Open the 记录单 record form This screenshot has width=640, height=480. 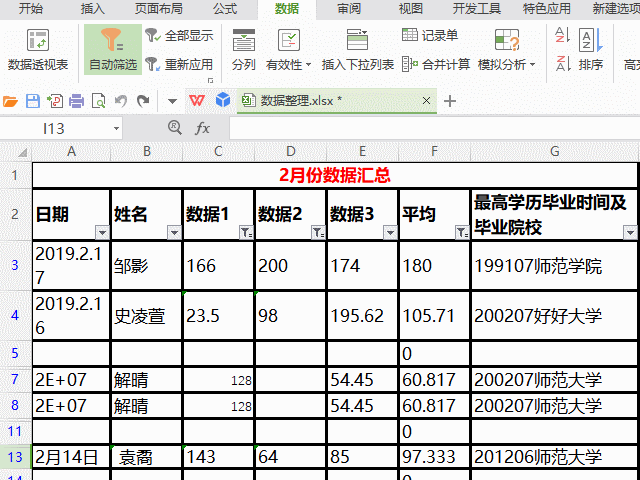430,36
